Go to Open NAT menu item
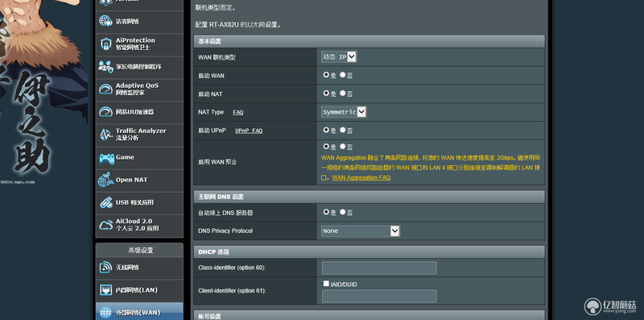The width and height of the screenshot is (644, 320). (x=139, y=180)
